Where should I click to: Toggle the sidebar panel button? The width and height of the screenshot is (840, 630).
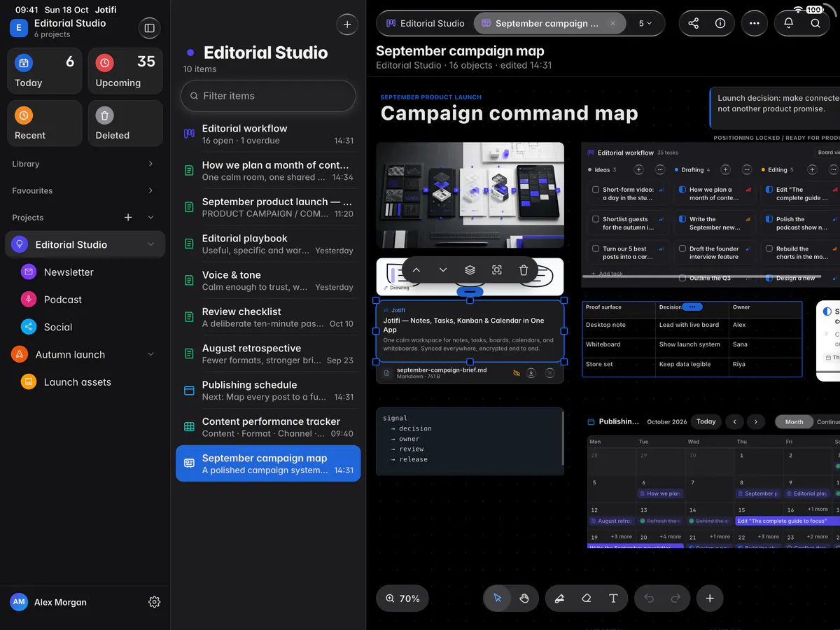tap(148, 28)
